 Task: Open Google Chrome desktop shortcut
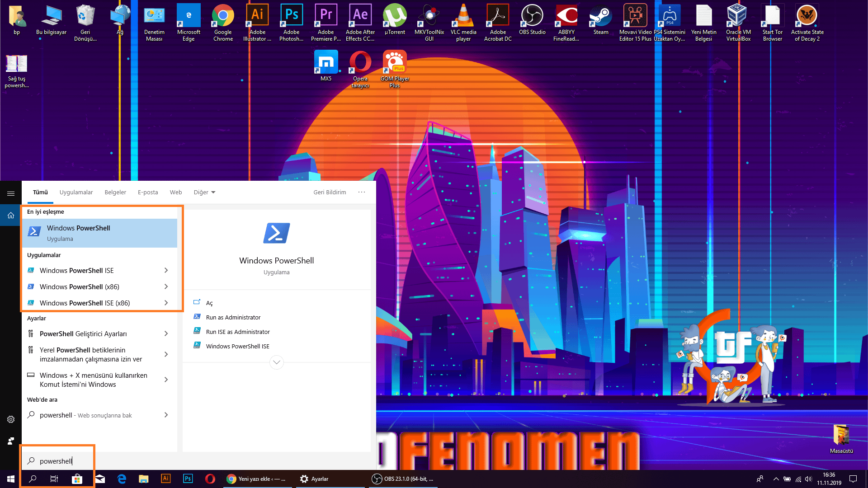coord(223,23)
